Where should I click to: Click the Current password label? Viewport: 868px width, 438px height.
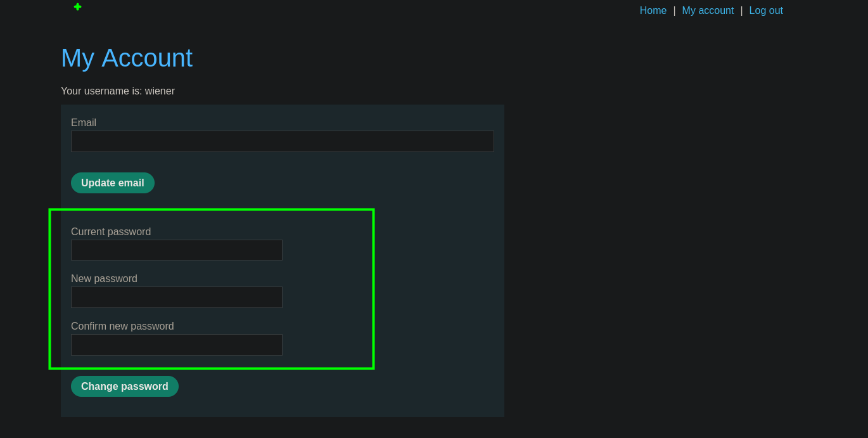[111, 232]
